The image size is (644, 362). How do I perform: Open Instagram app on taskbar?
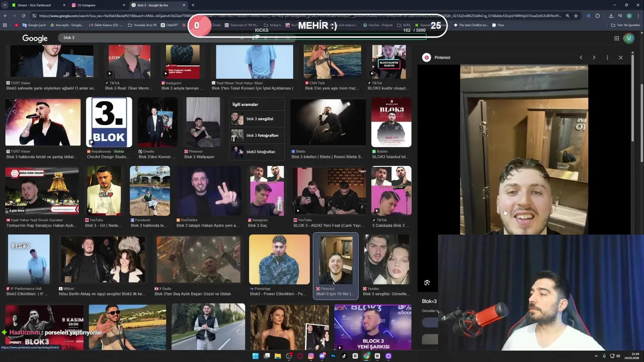[311, 356]
